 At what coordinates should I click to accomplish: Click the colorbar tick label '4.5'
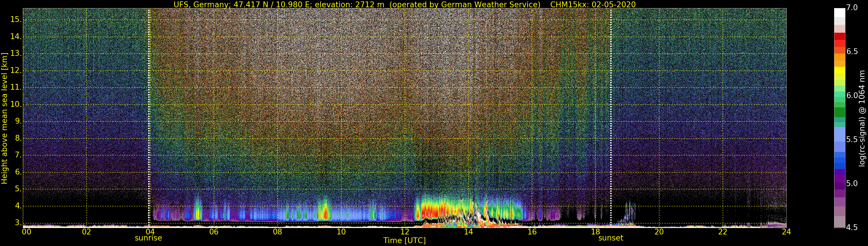[852, 227]
